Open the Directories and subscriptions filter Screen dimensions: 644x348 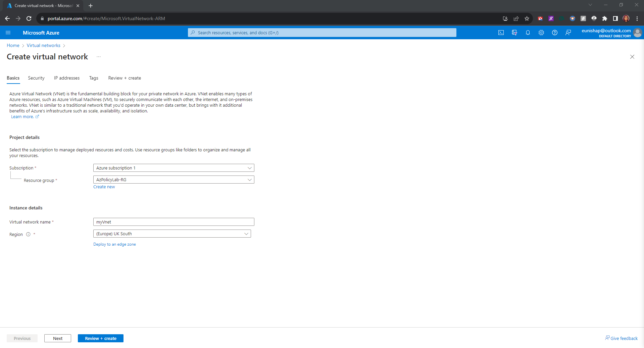514,33
